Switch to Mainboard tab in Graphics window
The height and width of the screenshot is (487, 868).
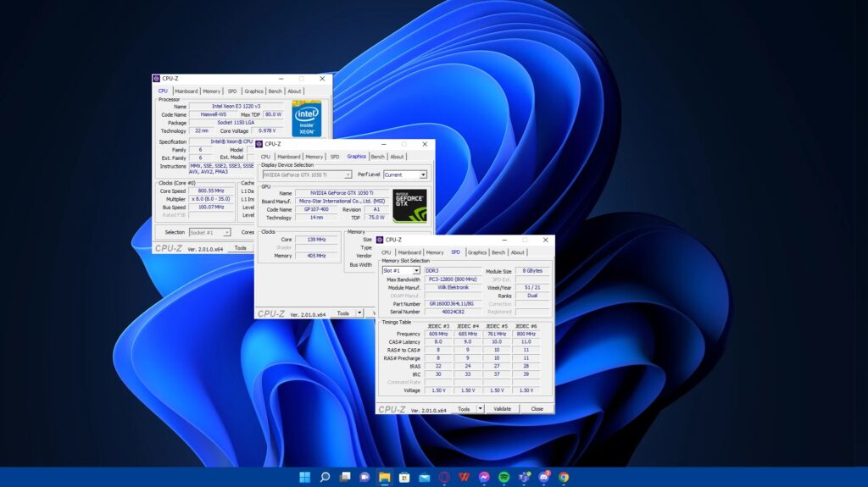coord(289,157)
